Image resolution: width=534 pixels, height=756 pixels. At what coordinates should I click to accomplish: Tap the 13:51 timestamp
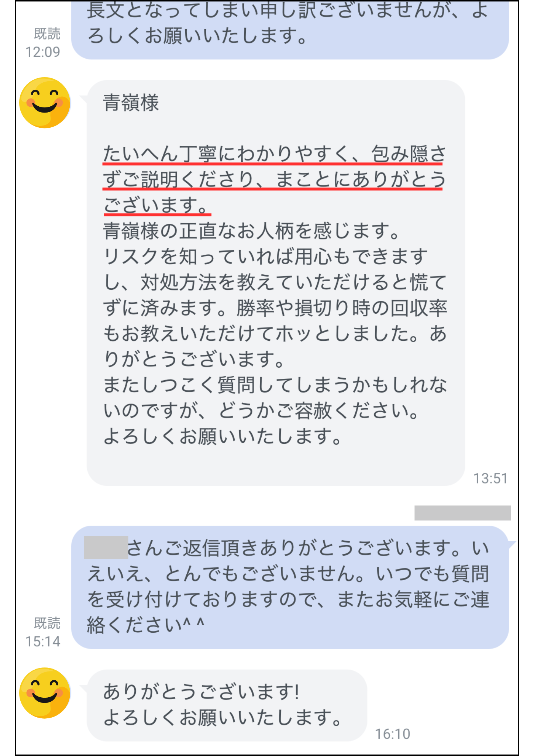click(490, 478)
